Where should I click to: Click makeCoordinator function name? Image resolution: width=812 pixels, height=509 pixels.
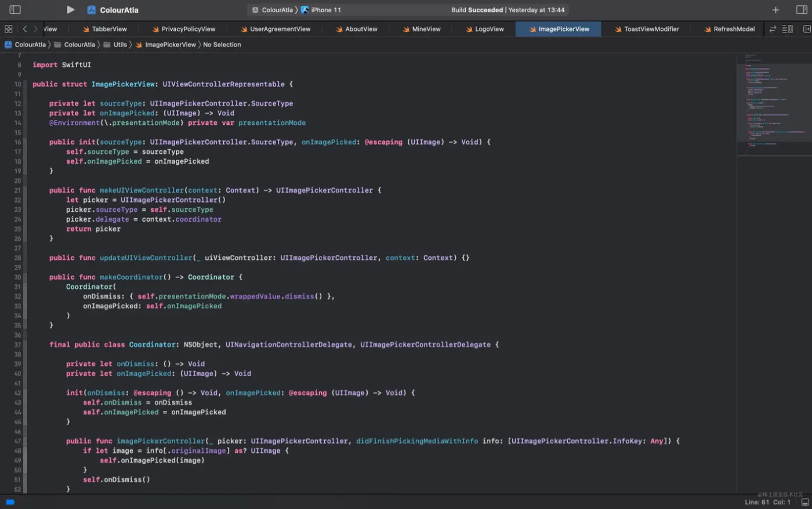click(131, 277)
